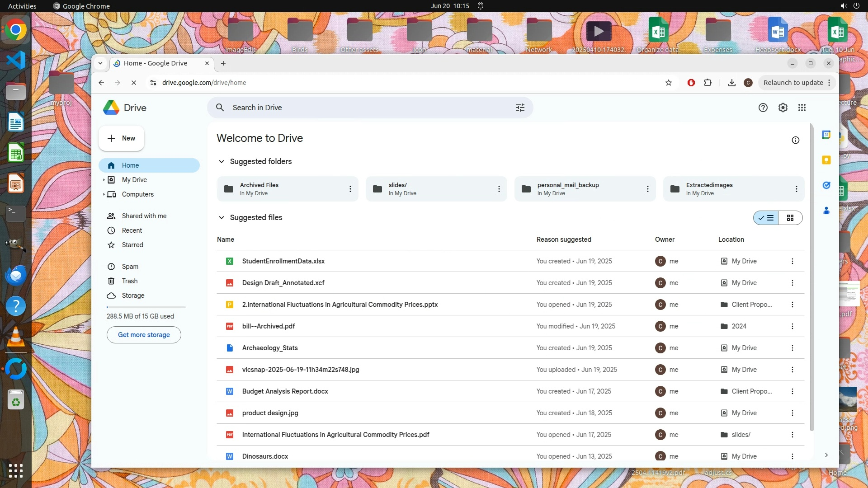Viewport: 868px width, 488px height.
Task: Click the support help icon
Action: click(763, 108)
